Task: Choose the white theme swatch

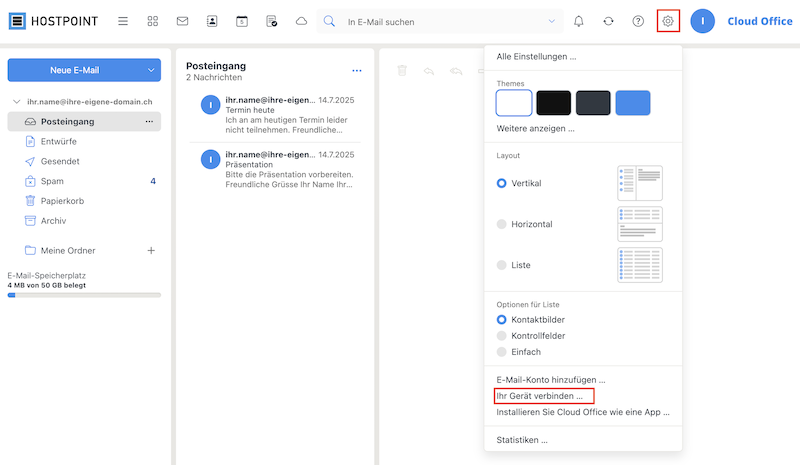Action: coord(514,103)
